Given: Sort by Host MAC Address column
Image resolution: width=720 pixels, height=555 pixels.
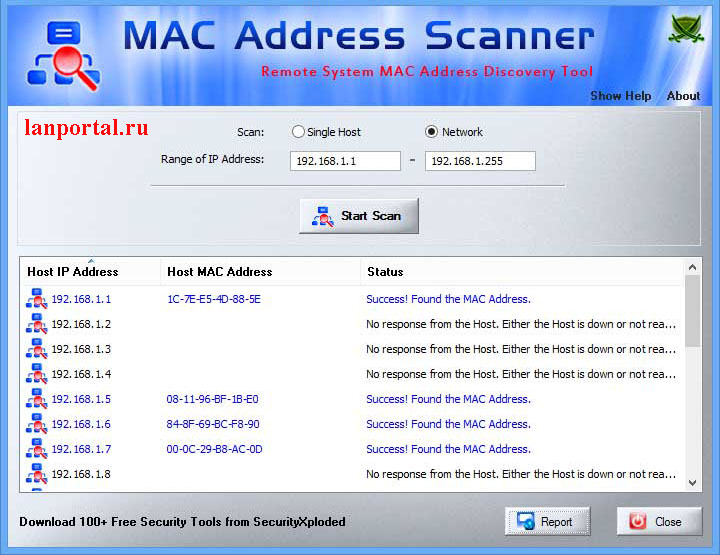Looking at the screenshot, I should point(261,272).
